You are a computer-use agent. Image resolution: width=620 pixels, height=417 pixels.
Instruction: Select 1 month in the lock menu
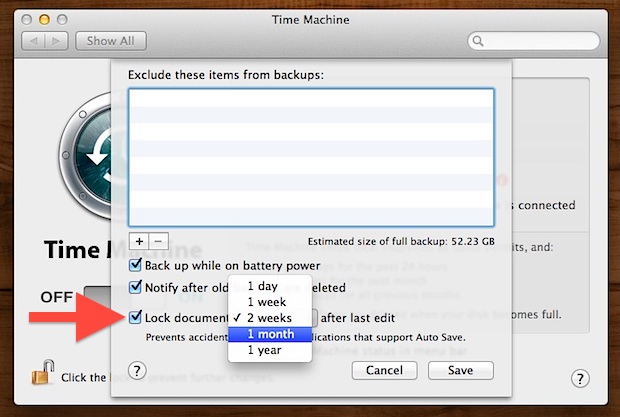coord(270,334)
